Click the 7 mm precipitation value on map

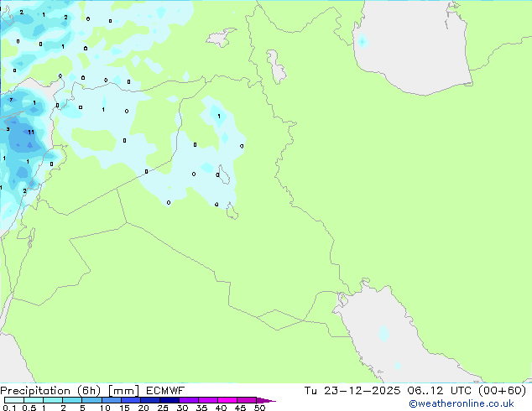pyautogui.click(x=11, y=100)
